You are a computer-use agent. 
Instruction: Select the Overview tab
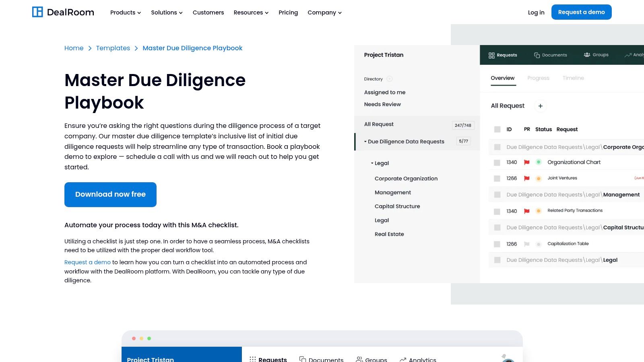503,78
